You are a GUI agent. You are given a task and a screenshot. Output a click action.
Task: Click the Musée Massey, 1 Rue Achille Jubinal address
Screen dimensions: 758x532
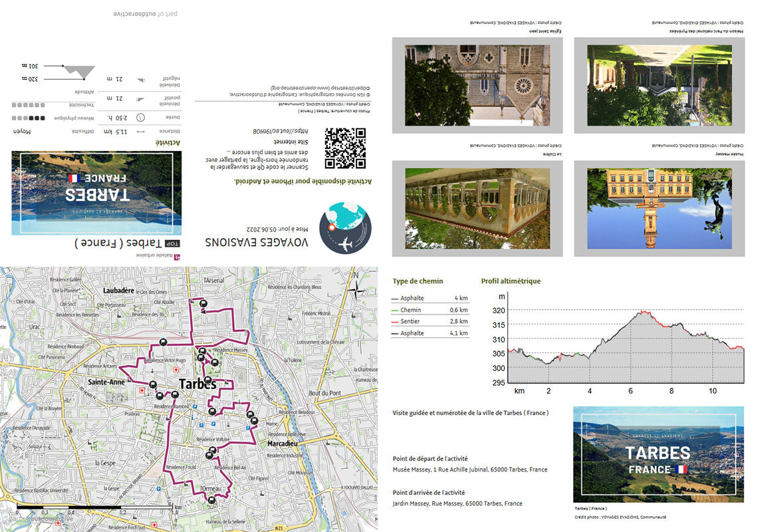(470, 469)
